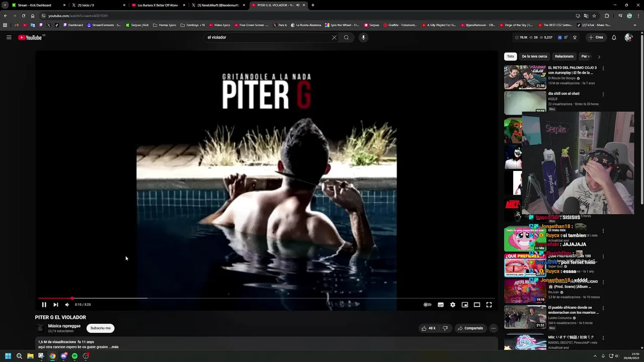This screenshot has height=362, width=644.
Task: Select the 'Relacionats' filter chip
Action: click(x=564, y=56)
